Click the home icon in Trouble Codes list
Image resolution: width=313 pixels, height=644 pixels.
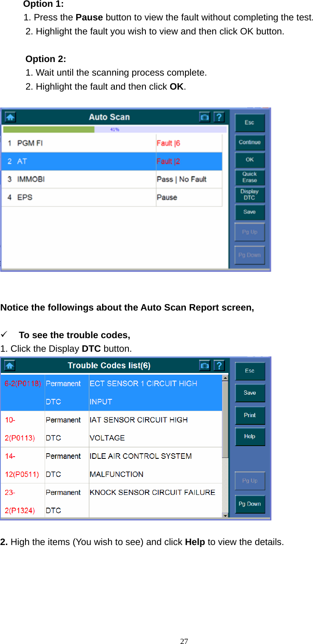coord(9,365)
